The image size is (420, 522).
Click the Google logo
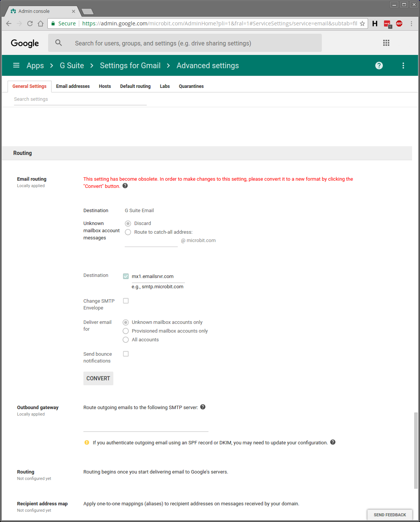click(x=25, y=43)
